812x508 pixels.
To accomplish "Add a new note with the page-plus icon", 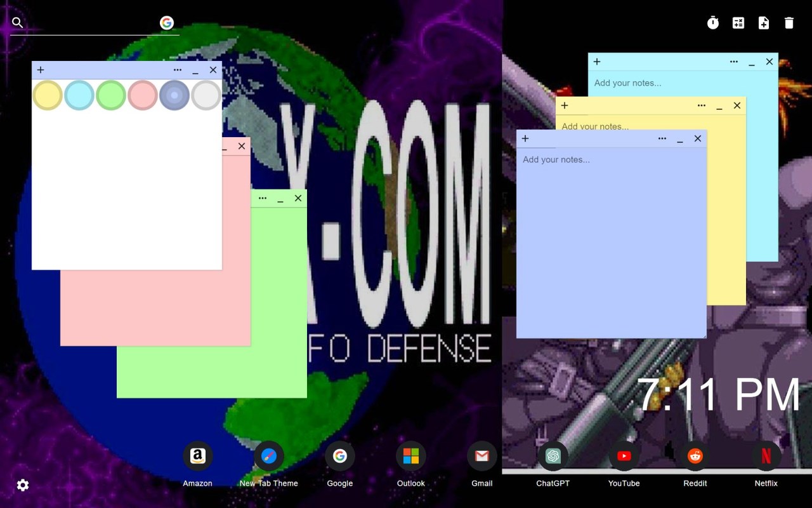I will [764, 23].
